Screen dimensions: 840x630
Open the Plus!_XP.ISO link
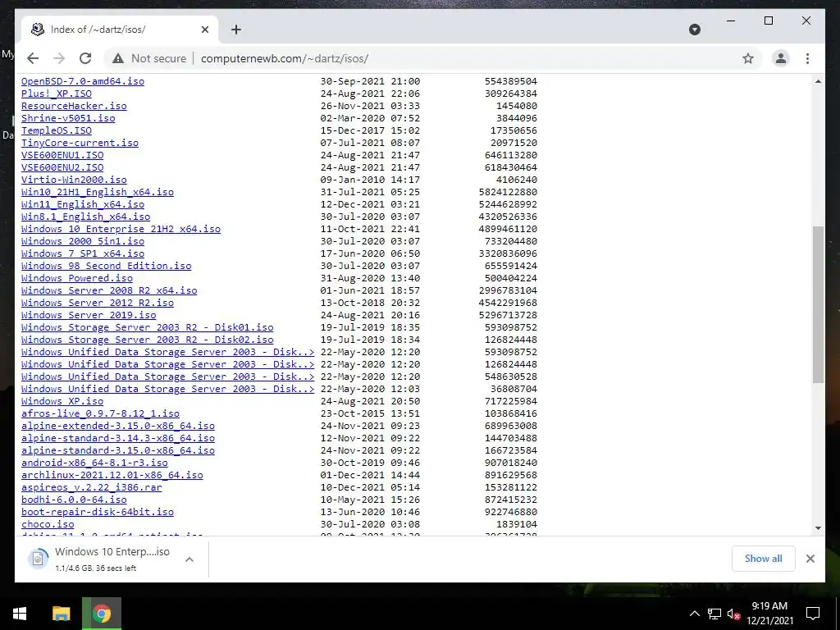(x=57, y=94)
